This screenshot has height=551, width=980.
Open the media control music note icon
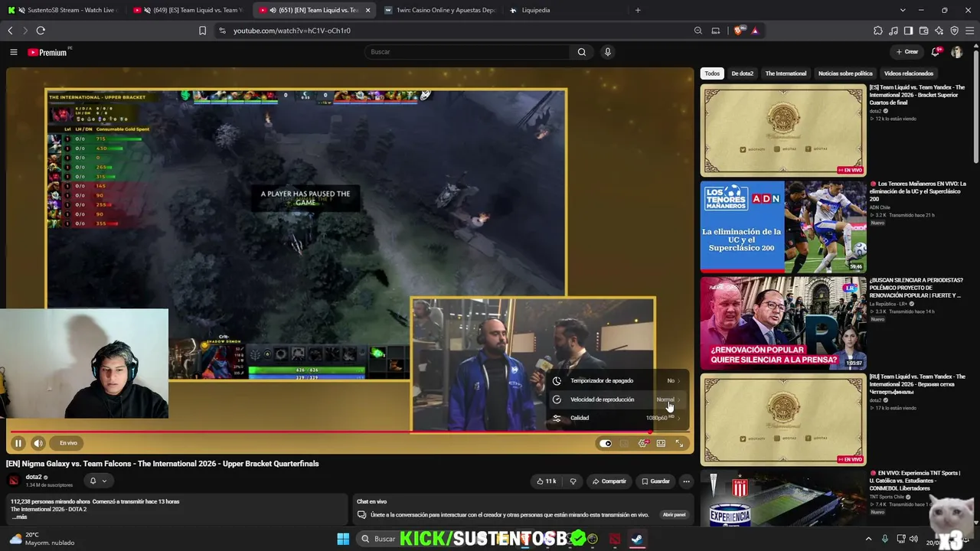(893, 31)
